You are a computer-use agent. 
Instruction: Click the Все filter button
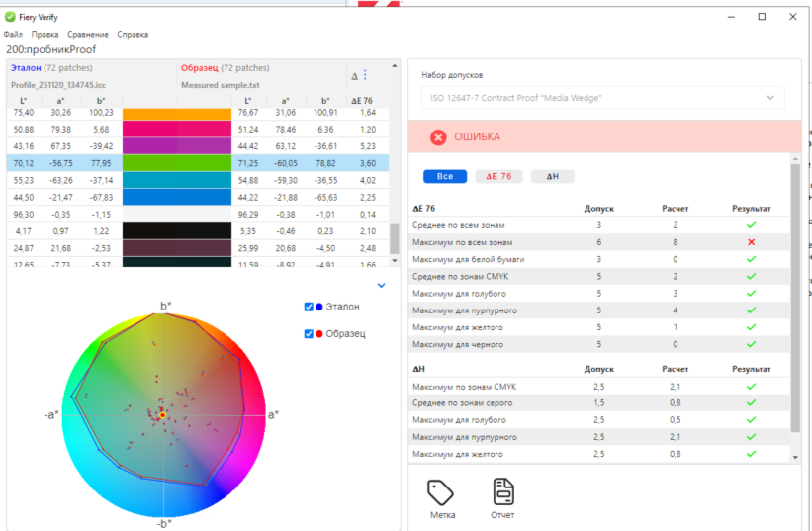444,176
